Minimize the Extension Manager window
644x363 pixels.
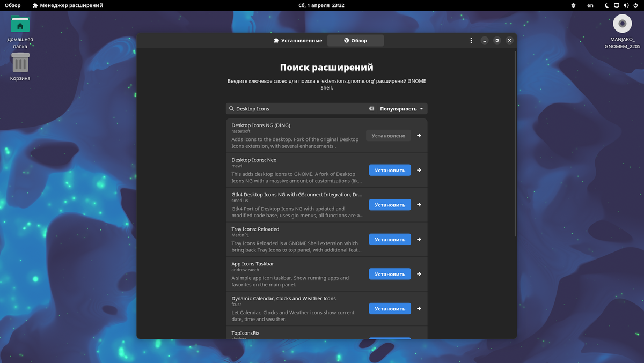click(x=485, y=40)
